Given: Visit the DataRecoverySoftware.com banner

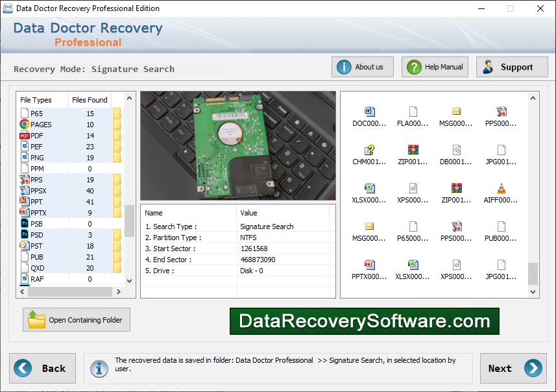Looking at the screenshot, I should [x=363, y=321].
